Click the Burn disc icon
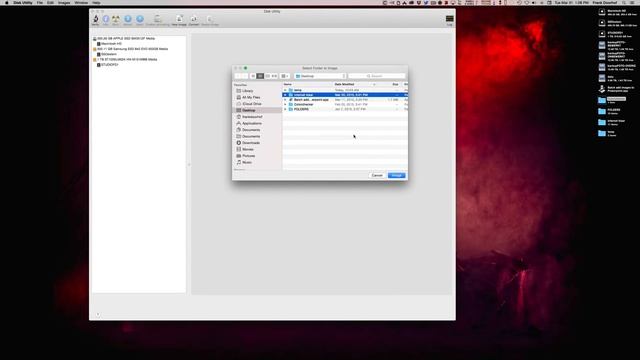Viewport: 640px width, 360px height. (x=116, y=19)
